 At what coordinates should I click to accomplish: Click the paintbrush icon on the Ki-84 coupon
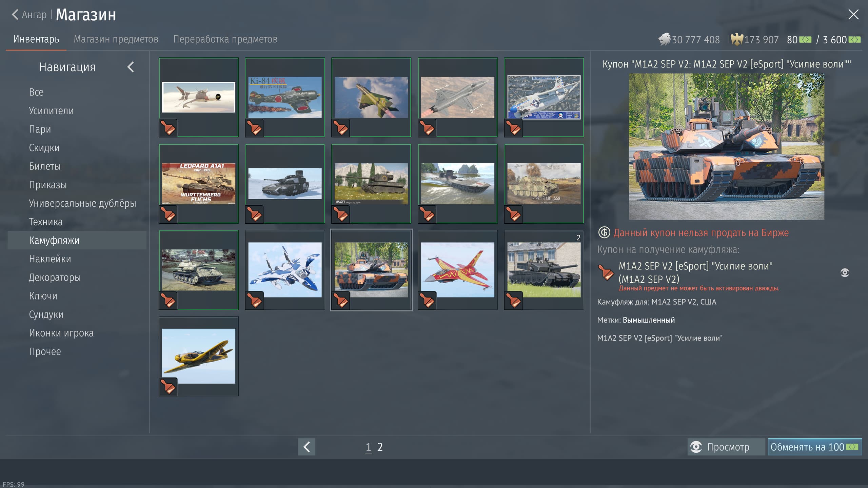click(254, 128)
